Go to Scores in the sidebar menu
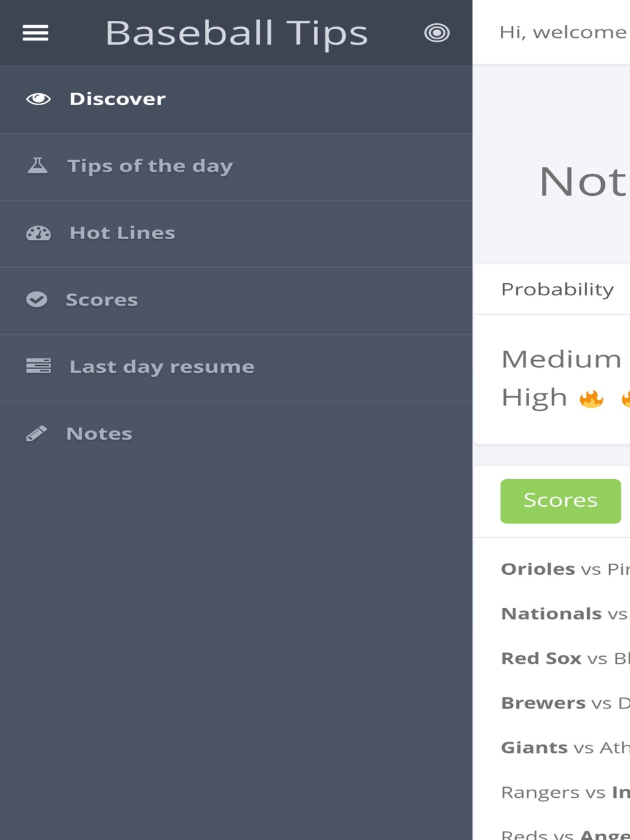630x840 pixels. point(236,300)
